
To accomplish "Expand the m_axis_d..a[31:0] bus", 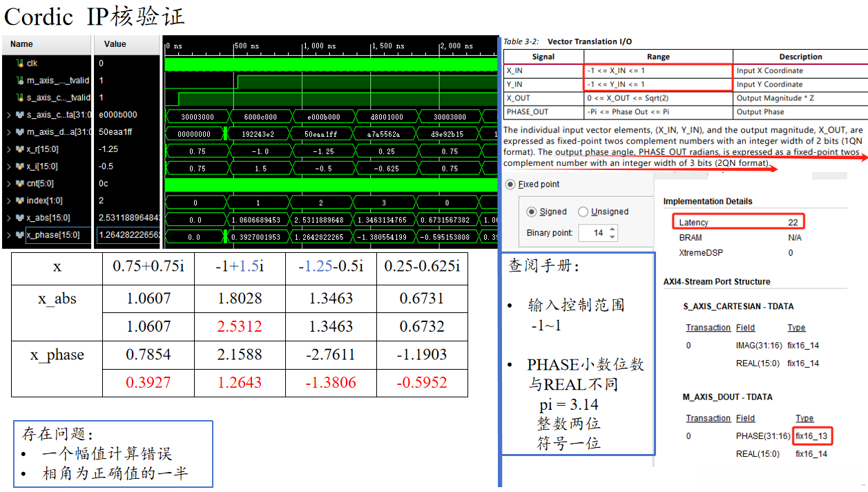I will (8, 132).
